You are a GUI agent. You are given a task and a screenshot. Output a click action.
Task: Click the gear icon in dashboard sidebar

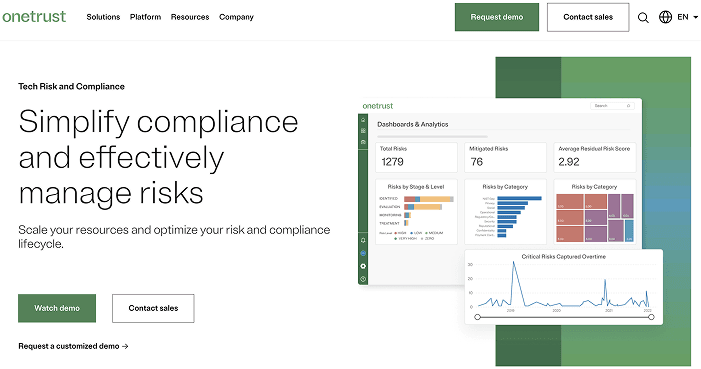click(x=363, y=266)
